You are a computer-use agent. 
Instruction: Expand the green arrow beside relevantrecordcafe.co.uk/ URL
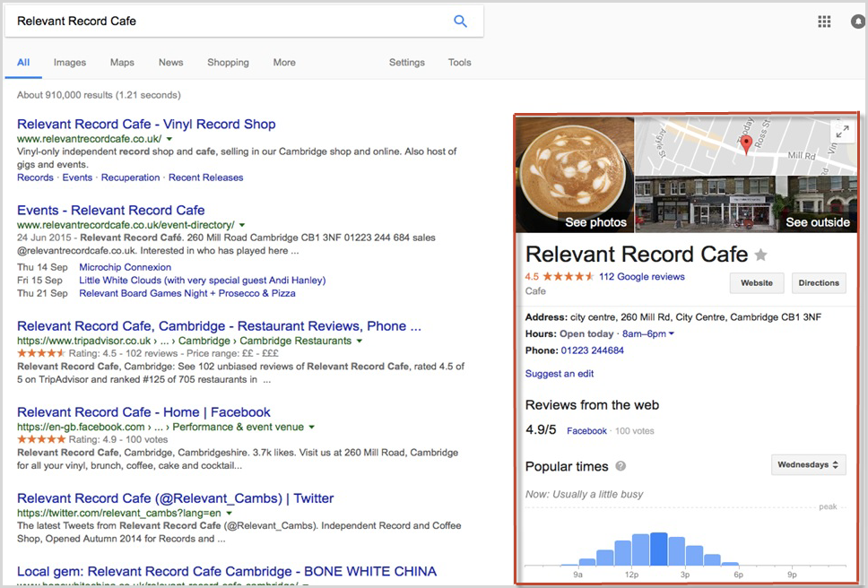coord(169,139)
